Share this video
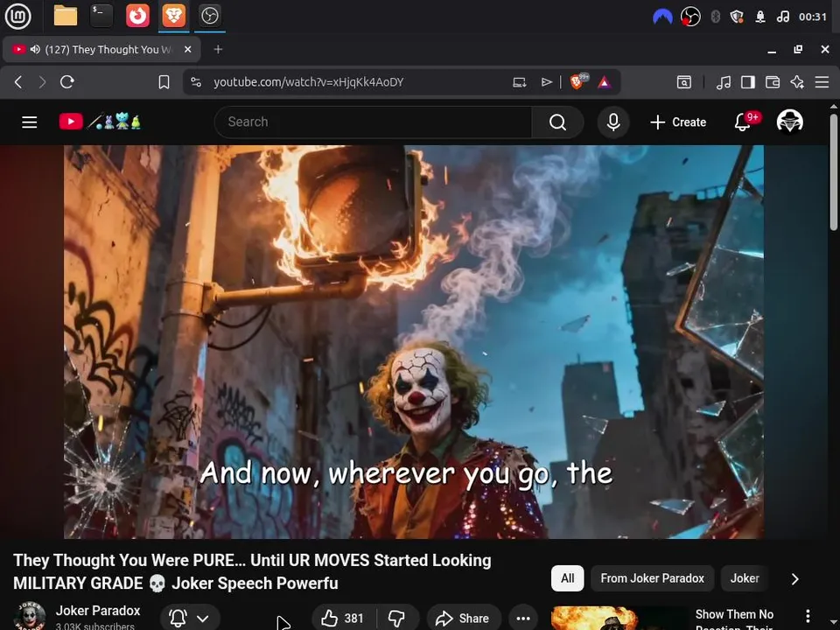This screenshot has width=840, height=630. click(x=464, y=619)
